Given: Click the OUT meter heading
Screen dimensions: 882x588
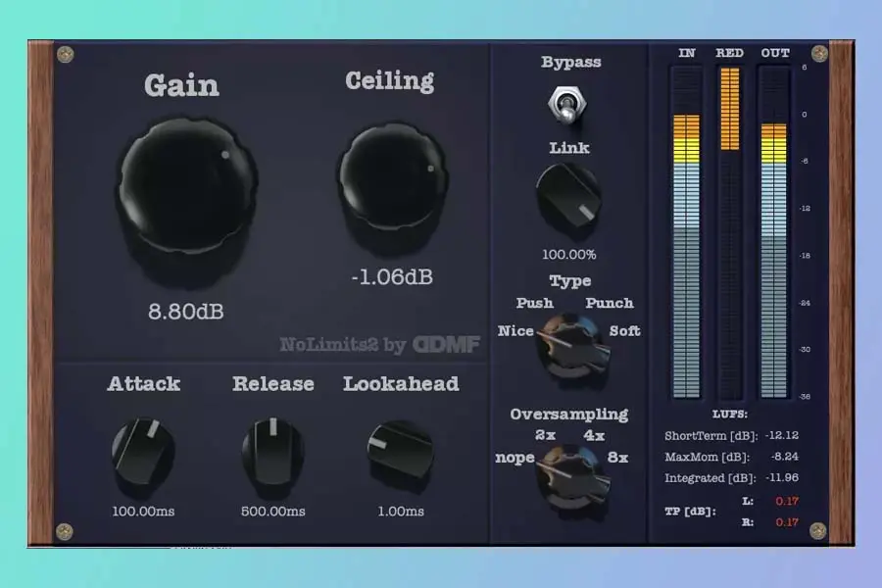Looking at the screenshot, I should [775, 53].
